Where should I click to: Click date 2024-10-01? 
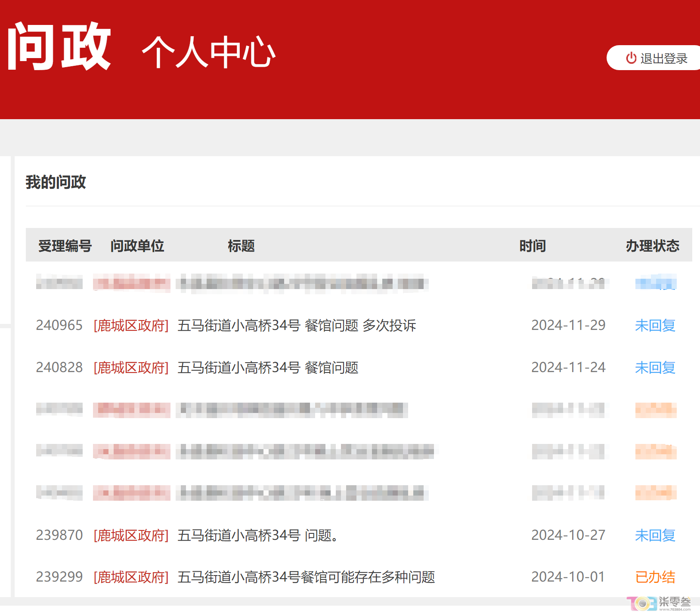point(568,577)
